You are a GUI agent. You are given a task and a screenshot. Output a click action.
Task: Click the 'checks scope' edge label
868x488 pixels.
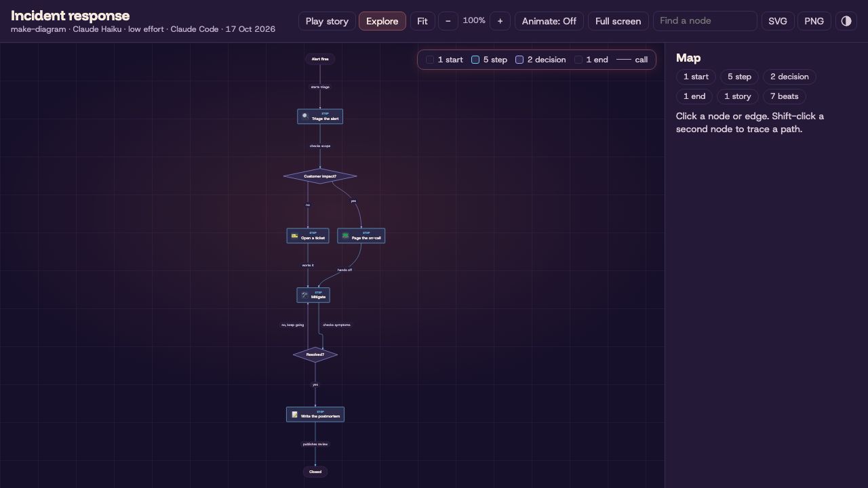coord(320,146)
